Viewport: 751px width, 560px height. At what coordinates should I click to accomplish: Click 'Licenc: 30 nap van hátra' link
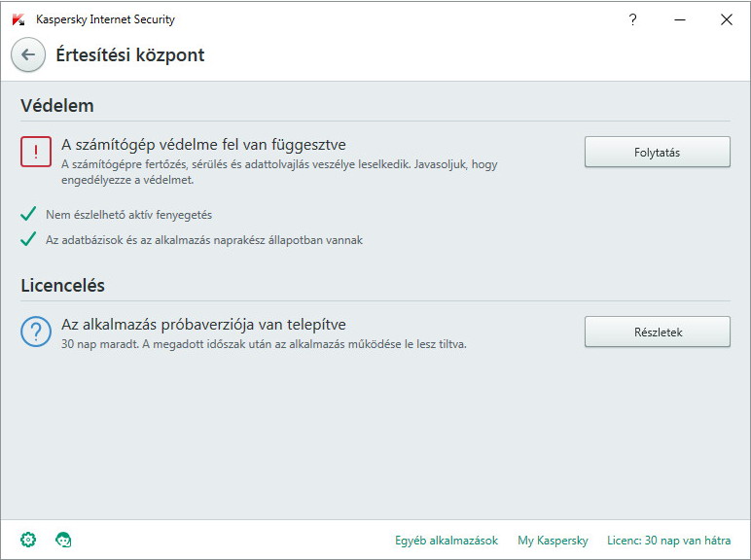coord(668,541)
